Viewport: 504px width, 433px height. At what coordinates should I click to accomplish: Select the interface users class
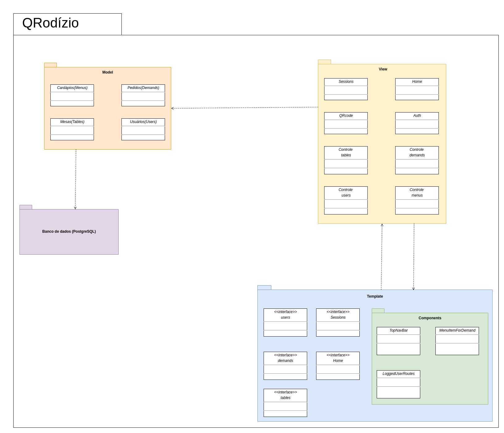click(285, 322)
